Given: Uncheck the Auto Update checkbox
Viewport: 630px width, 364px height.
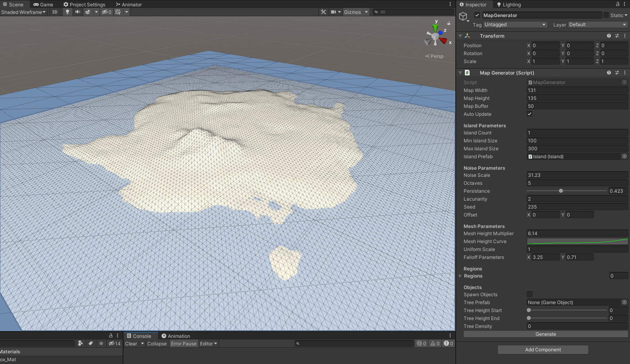Looking at the screenshot, I should coord(530,114).
